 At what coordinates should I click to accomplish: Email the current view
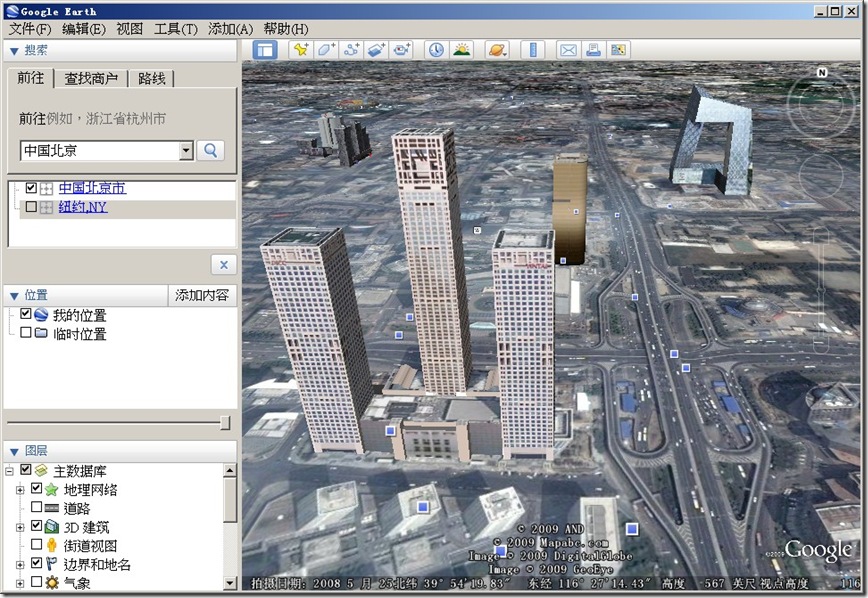pos(568,50)
